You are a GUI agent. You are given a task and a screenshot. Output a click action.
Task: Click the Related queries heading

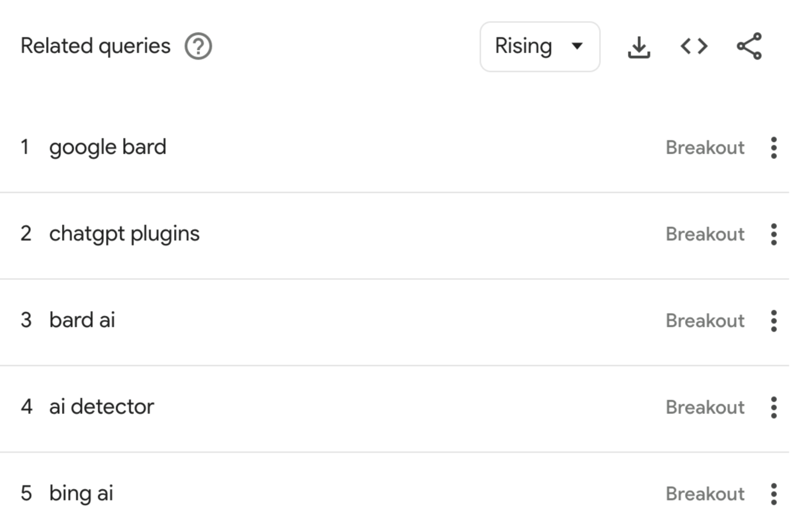pyautogui.click(x=95, y=46)
